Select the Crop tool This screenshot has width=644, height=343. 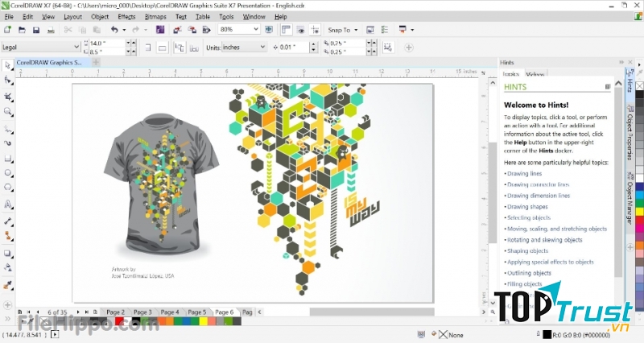pos(7,97)
